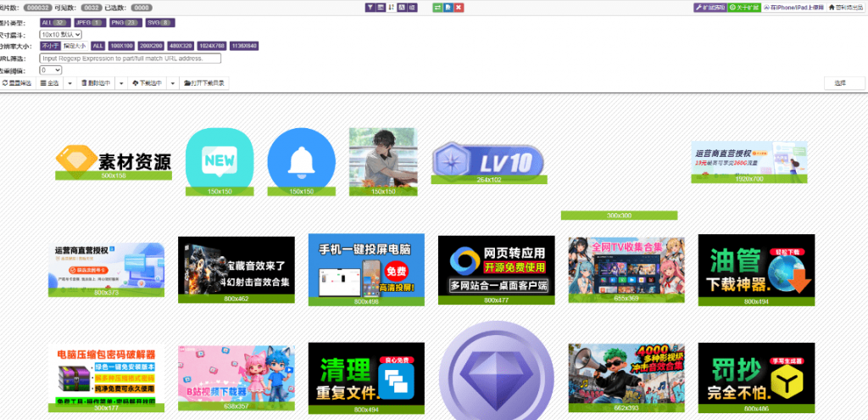This screenshot has height=420, width=868.
Task: Toggle the sort order icon
Action: coord(392,7)
